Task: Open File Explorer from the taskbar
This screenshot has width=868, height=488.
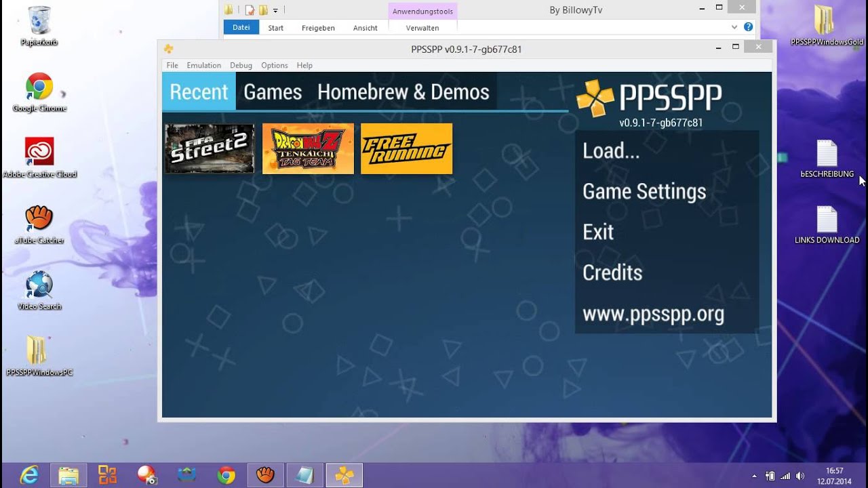Action: (x=68, y=475)
